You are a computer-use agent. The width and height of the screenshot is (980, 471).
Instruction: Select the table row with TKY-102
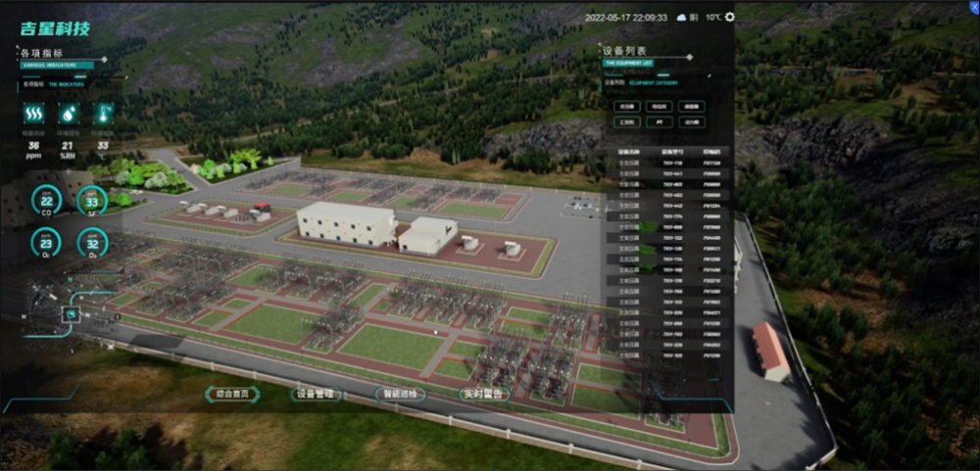[x=667, y=302]
